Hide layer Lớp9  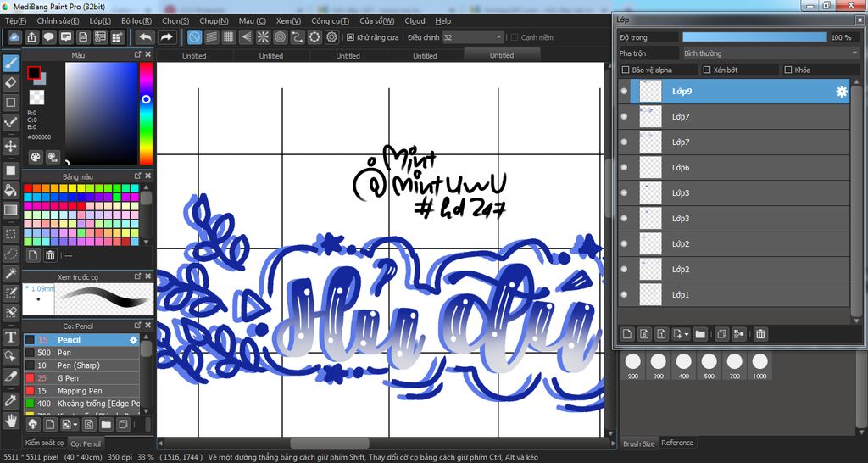tap(625, 92)
